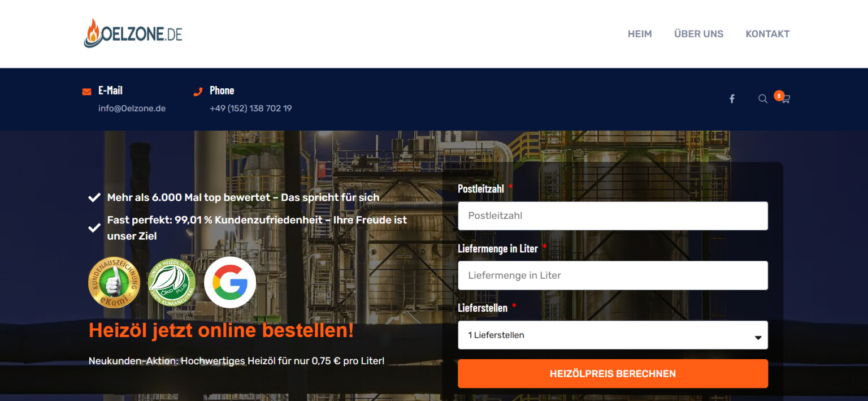Click the eKomi Kundenauszeichnung gold badge

(114, 283)
